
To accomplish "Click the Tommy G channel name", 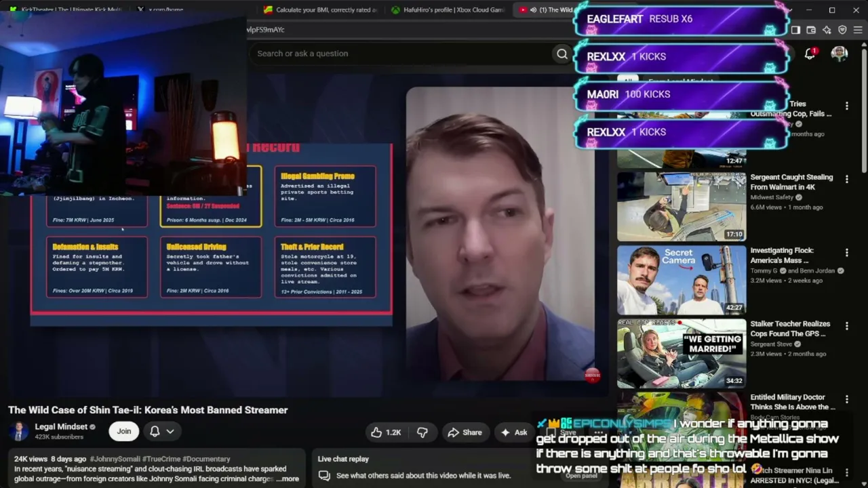I will click(763, 271).
